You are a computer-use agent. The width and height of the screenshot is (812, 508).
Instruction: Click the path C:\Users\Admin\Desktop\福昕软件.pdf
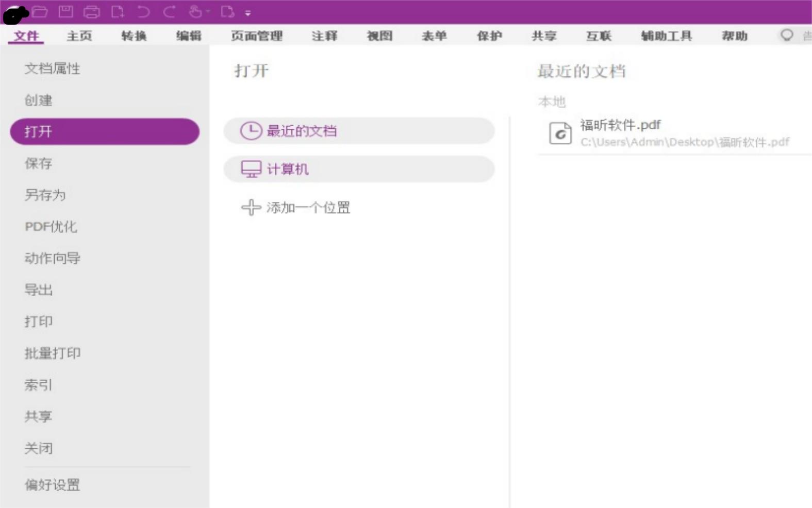tap(685, 142)
